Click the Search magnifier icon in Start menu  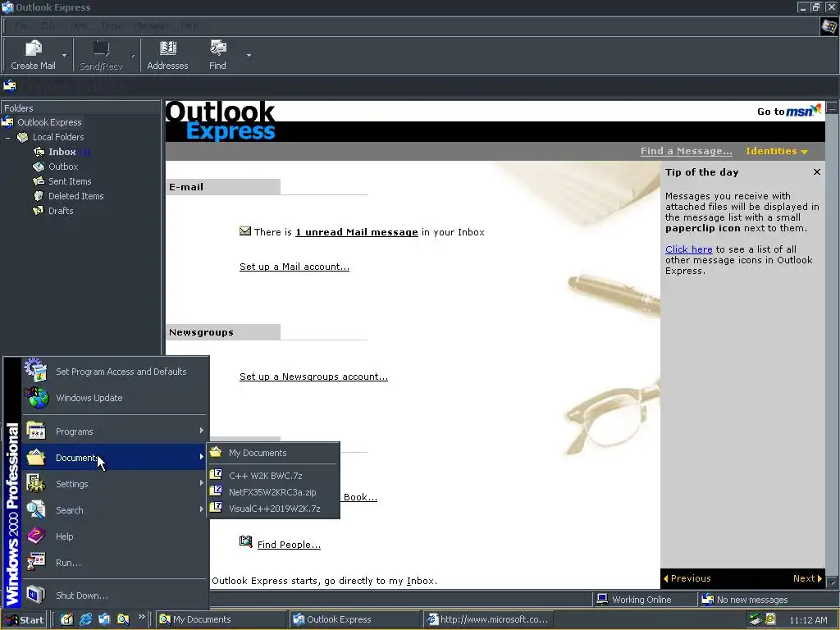[36, 510]
